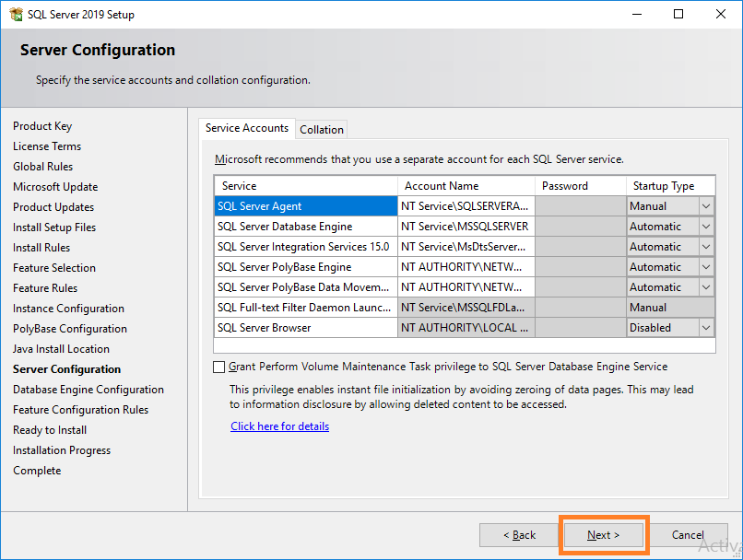Viewport: 743px width, 560px height.
Task: Edit account name for PolyBase Data Movement service
Action: pyautogui.click(x=466, y=287)
